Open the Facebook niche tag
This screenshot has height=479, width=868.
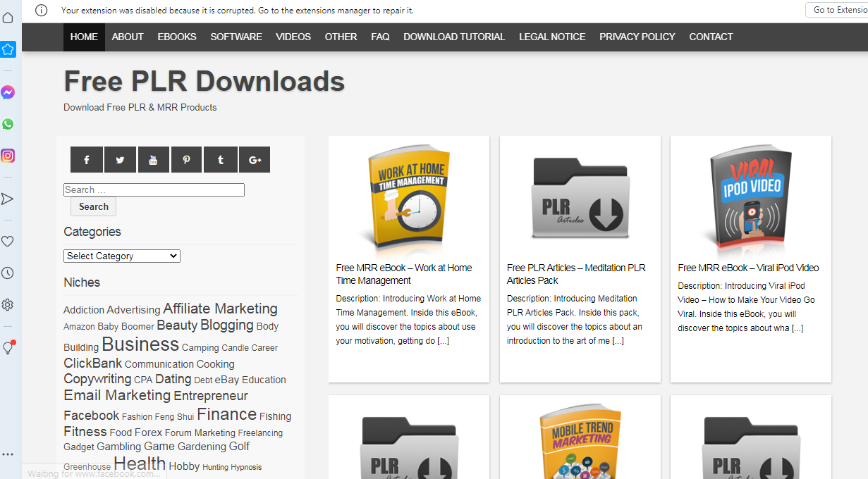coord(91,416)
